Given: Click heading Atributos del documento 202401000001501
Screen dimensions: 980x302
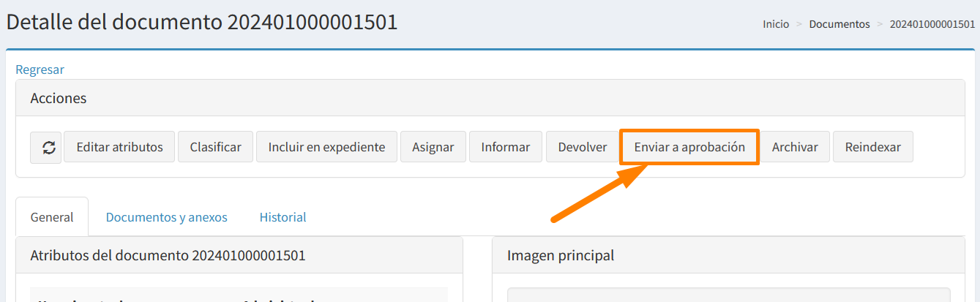Looking at the screenshot, I should [x=168, y=255].
